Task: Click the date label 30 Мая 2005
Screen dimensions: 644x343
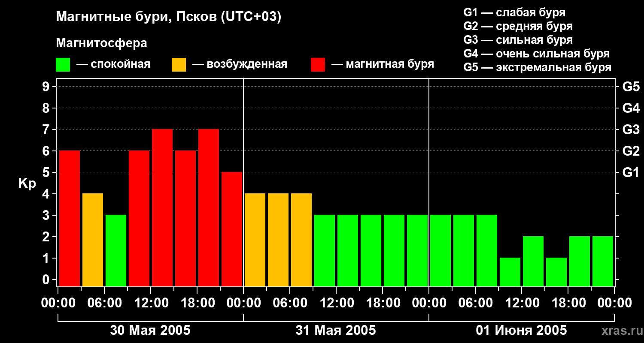Action: pyautogui.click(x=150, y=331)
